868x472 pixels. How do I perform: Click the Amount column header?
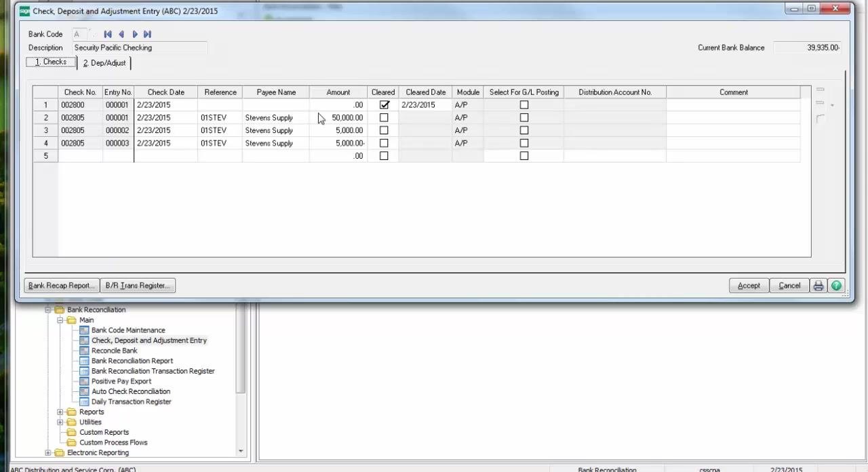click(338, 92)
